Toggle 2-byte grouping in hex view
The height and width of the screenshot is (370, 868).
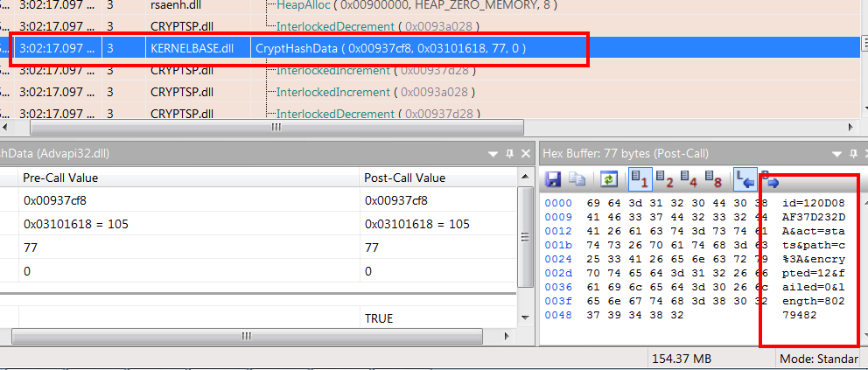664,179
